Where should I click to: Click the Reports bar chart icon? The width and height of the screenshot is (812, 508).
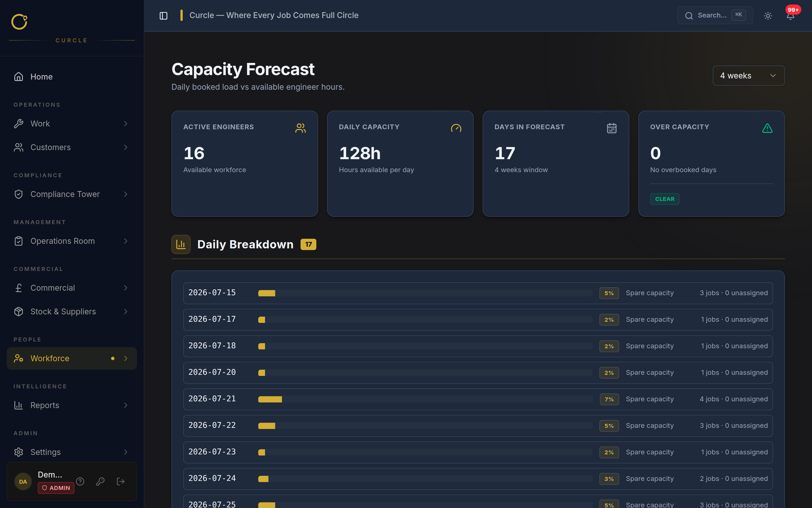tap(19, 405)
